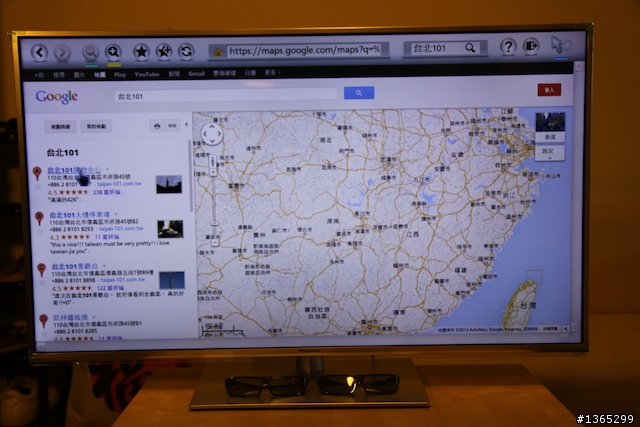Click the red marker B pin
The height and width of the screenshot is (427, 640).
[x=39, y=218]
